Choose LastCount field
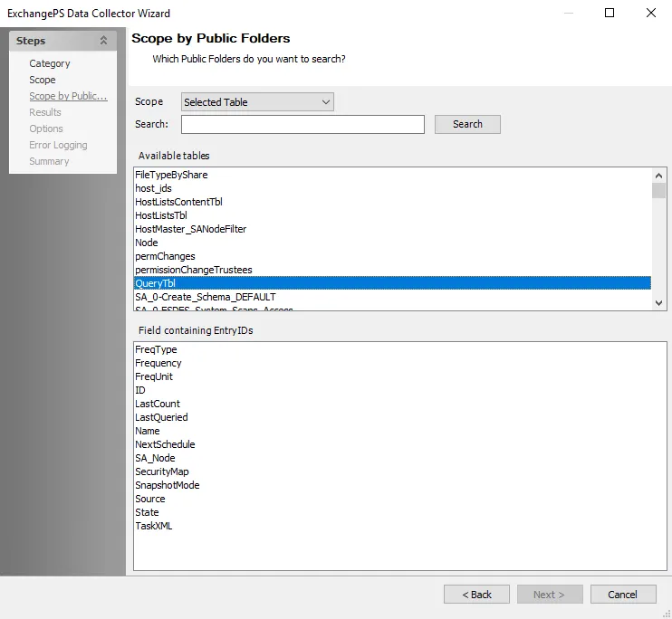Image resolution: width=672 pixels, height=619 pixels. 400,404
